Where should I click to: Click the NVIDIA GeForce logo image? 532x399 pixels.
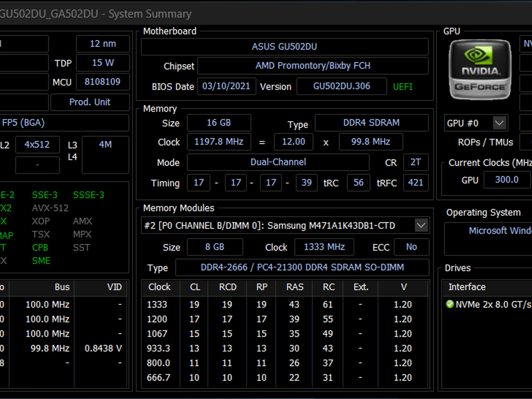(x=480, y=70)
